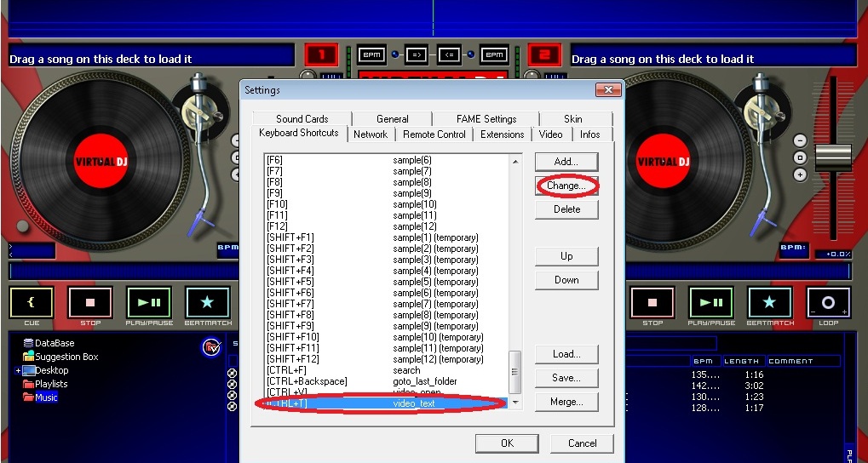
Task: Activate the right deck Loop button
Action: pos(828,303)
